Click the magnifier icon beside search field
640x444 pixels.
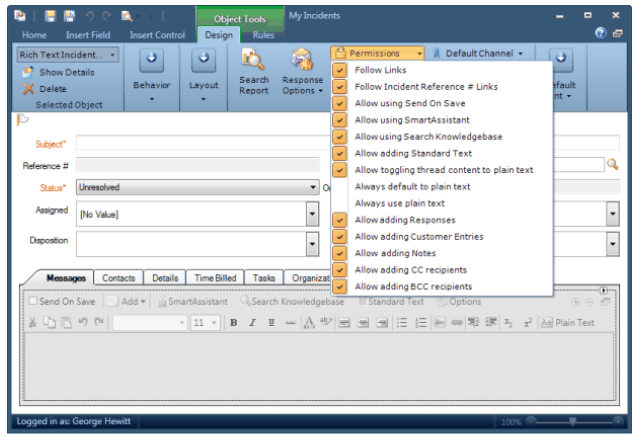tap(612, 164)
